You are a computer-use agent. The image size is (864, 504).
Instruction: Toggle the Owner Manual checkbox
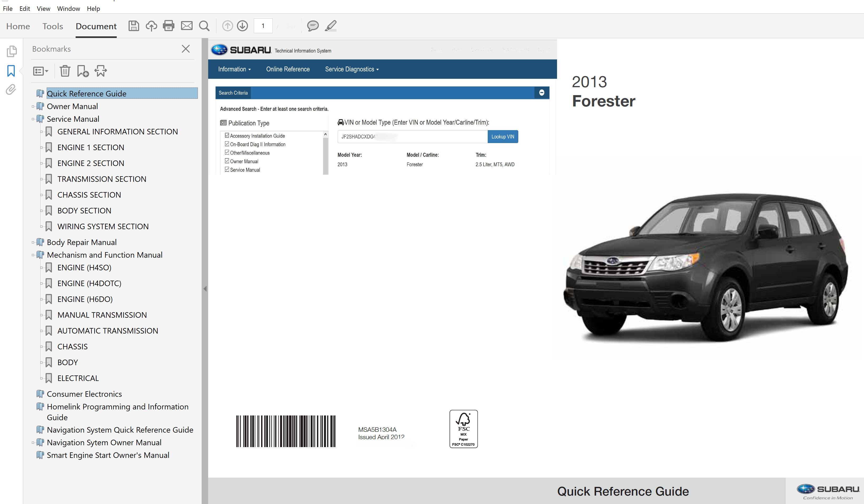pyautogui.click(x=227, y=161)
